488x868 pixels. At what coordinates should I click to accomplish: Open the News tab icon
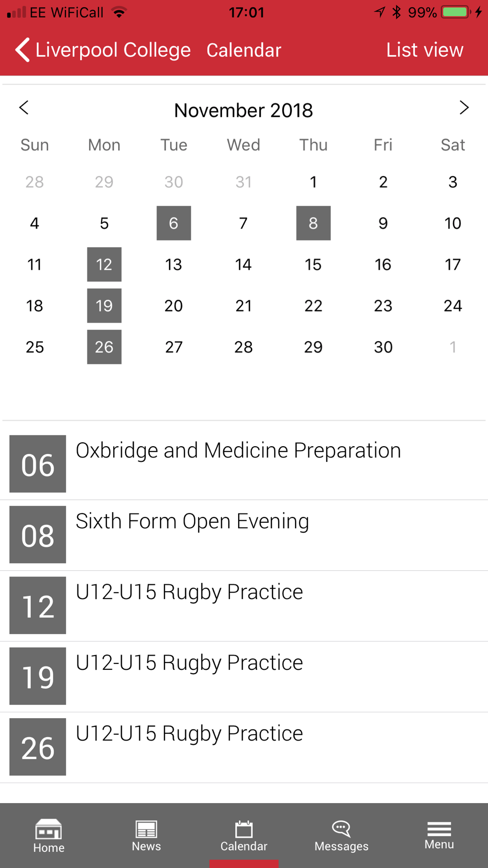(146, 829)
